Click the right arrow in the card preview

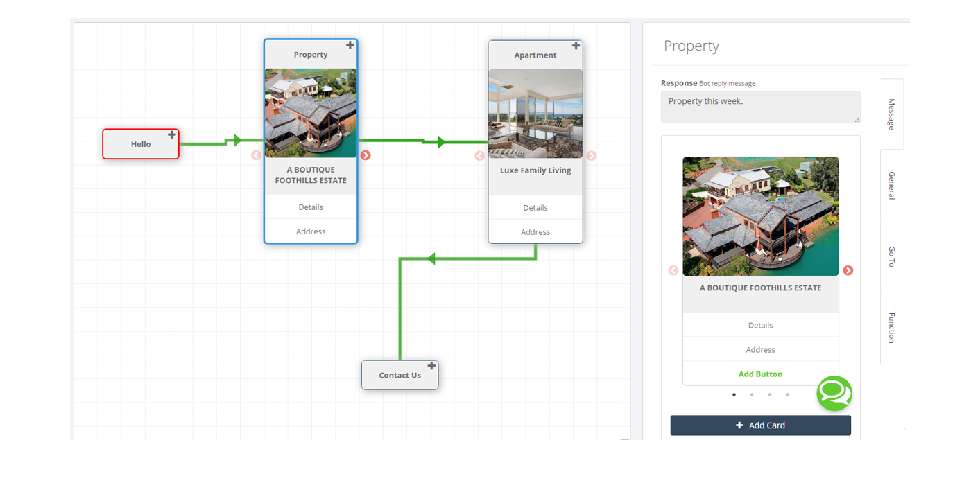point(848,271)
